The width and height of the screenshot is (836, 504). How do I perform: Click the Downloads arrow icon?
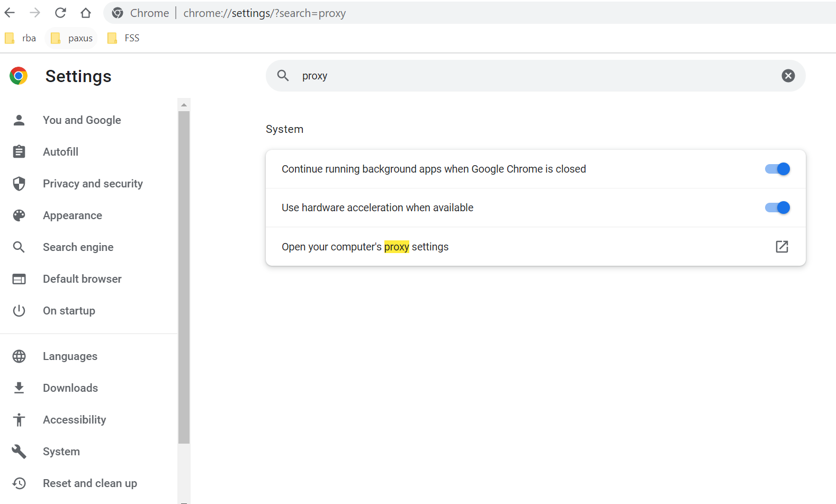point(19,388)
